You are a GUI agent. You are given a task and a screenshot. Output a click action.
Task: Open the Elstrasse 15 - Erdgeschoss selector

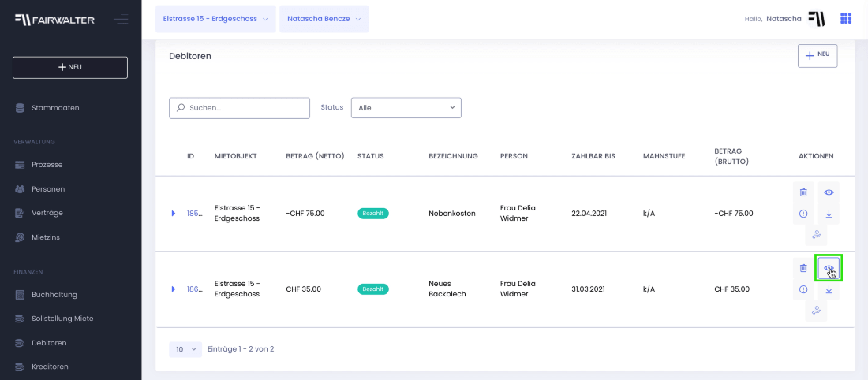[x=215, y=19]
